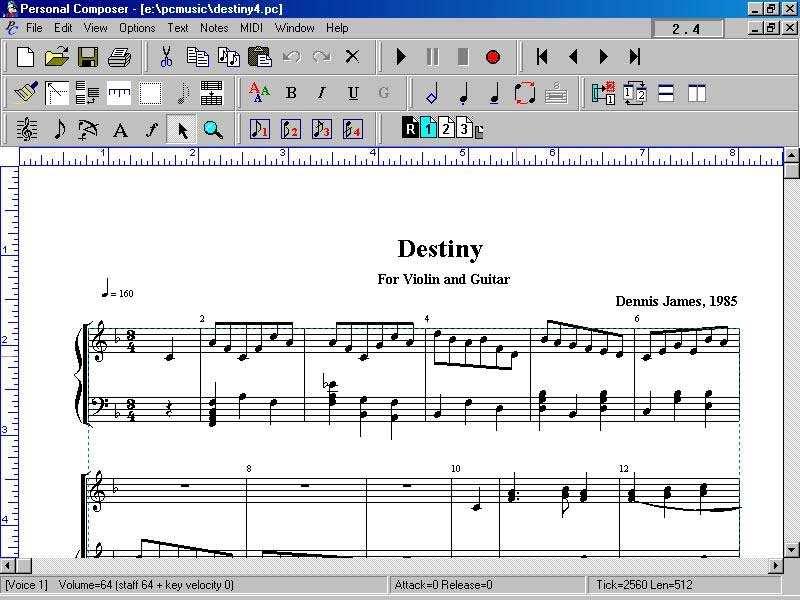This screenshot has width=800, height=600.
Task: Go to the previous page with left arrow
Action: coord(573,57)
